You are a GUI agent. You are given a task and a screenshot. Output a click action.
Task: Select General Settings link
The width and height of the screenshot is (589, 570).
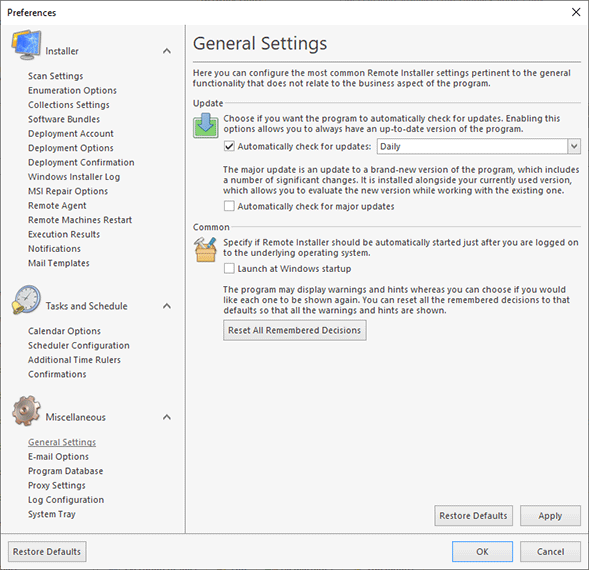pos(62,442)
